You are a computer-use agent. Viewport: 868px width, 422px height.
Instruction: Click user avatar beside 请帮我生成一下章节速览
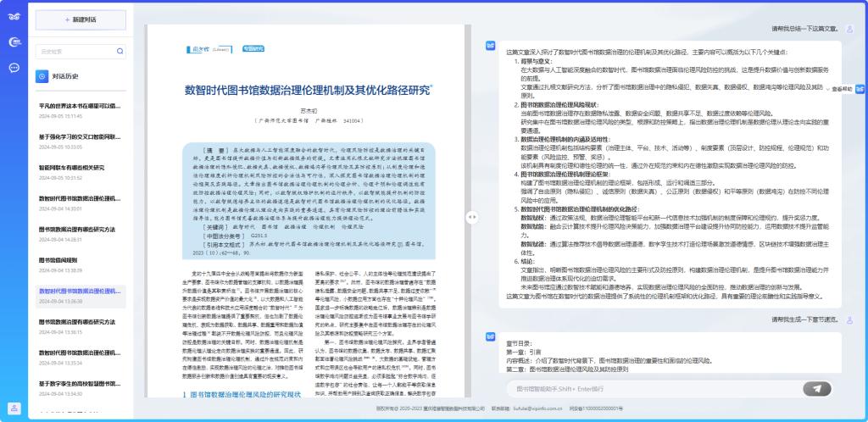pyautogui.click(x=849, y=319)
